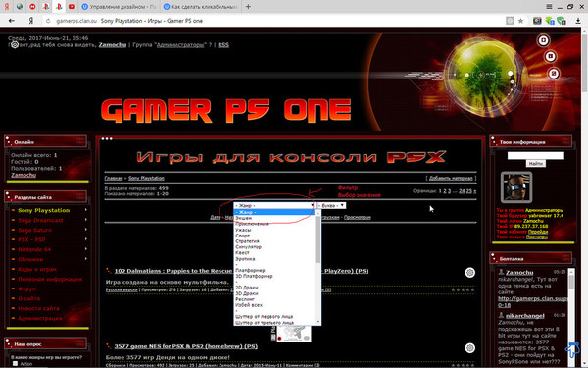Viewport: 588px width, 368px height.
Task: Bookmark page with the star icon
Action: (521, 21)
